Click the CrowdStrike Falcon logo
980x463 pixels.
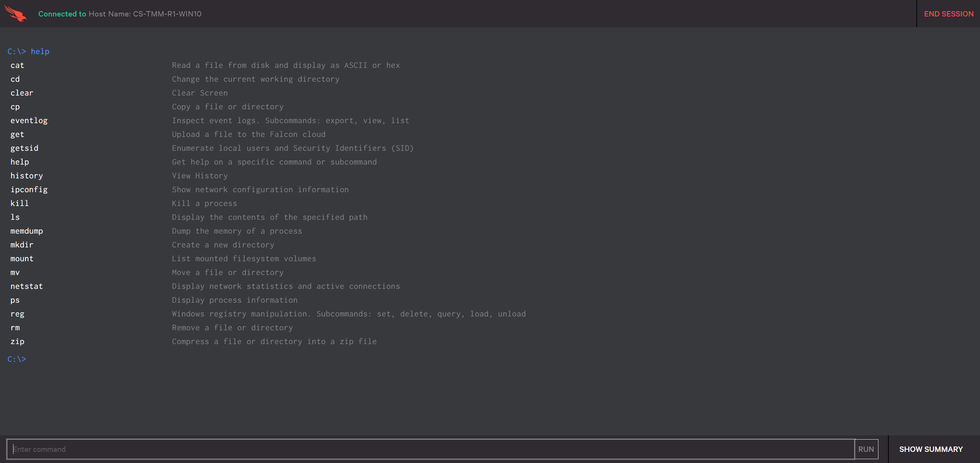[x=16, y=13]
